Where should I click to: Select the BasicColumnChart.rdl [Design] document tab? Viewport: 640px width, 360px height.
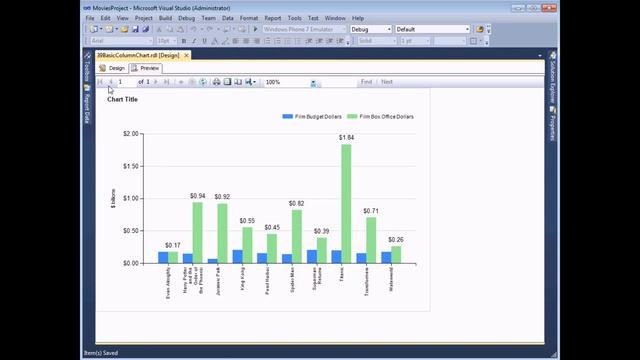point(138,55)
